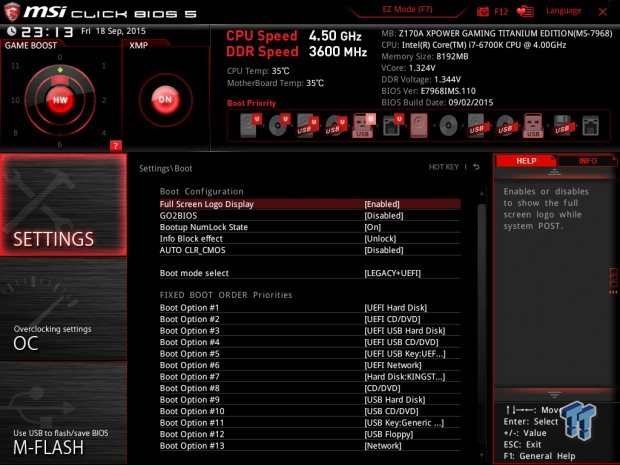Open Boot Option #7 Hard Disk KINGST
This screenshot has width=620, height=465.
pos(310,376)
